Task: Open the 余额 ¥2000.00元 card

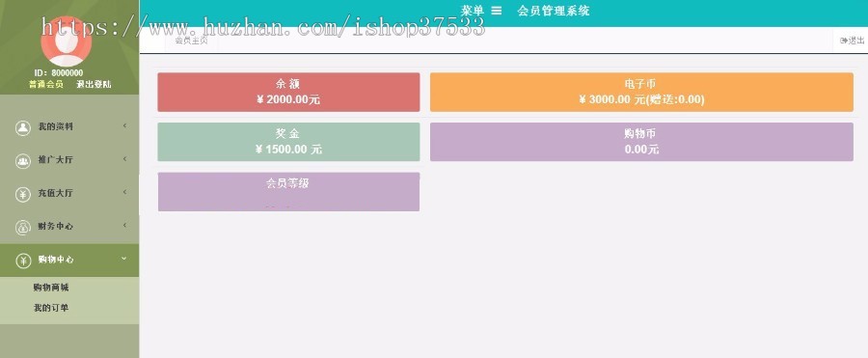Action: coord(288,92)
